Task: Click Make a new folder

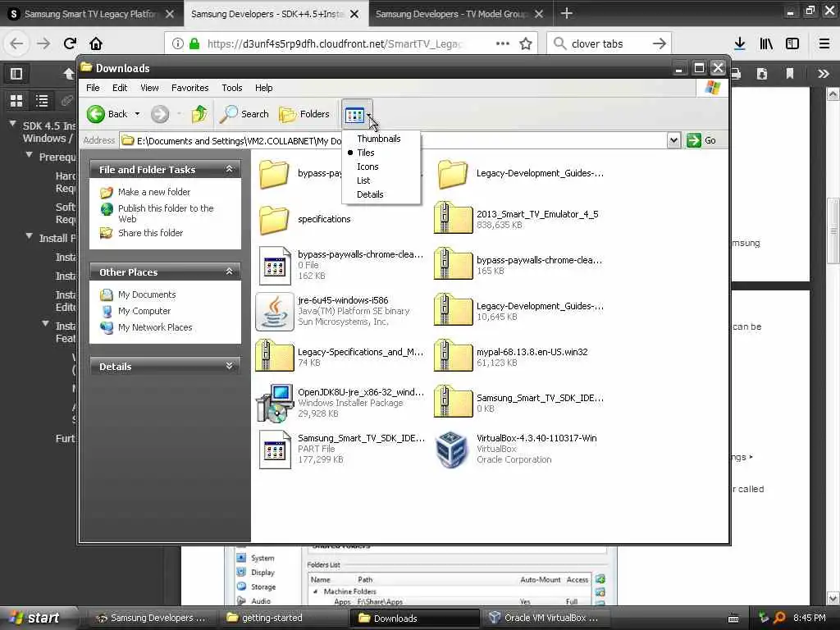Action: tap(153, 192)
